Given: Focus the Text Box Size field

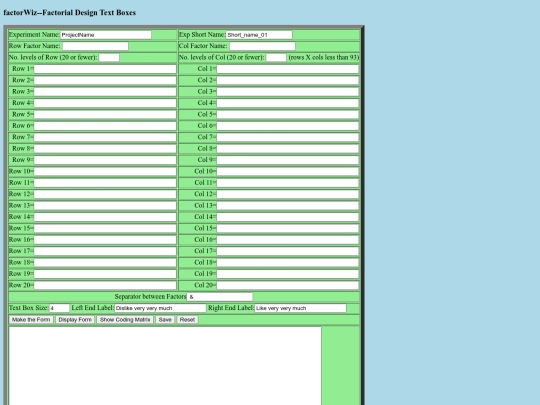Looking at the screenshot, I should pos(59,308).
